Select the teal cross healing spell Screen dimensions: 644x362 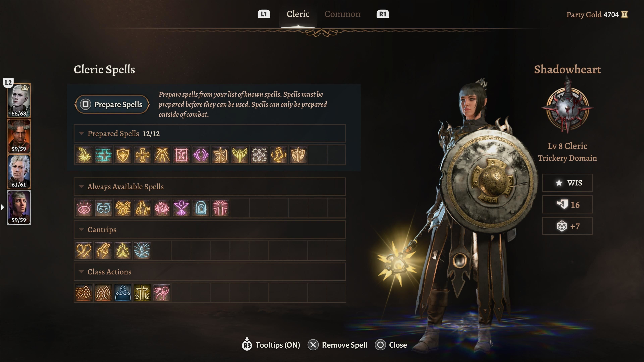[x=103, y=155]
